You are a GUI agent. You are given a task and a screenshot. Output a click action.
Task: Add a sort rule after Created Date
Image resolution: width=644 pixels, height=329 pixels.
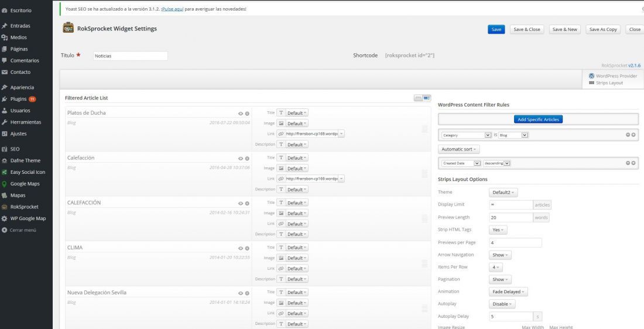[633, 163]
